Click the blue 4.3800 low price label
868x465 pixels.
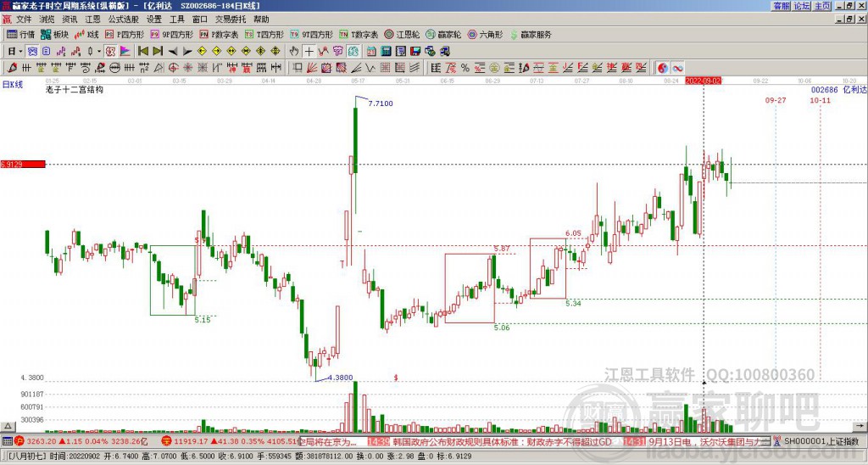[340, 378]
